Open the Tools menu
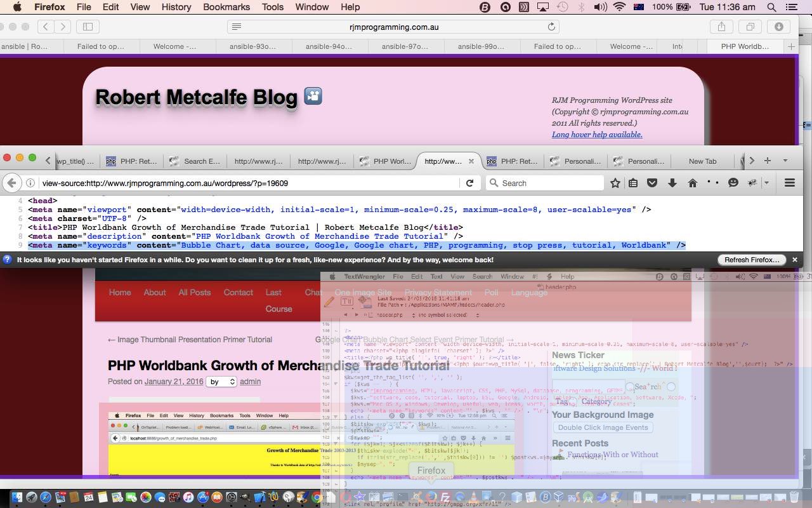 tap(273, 7)
